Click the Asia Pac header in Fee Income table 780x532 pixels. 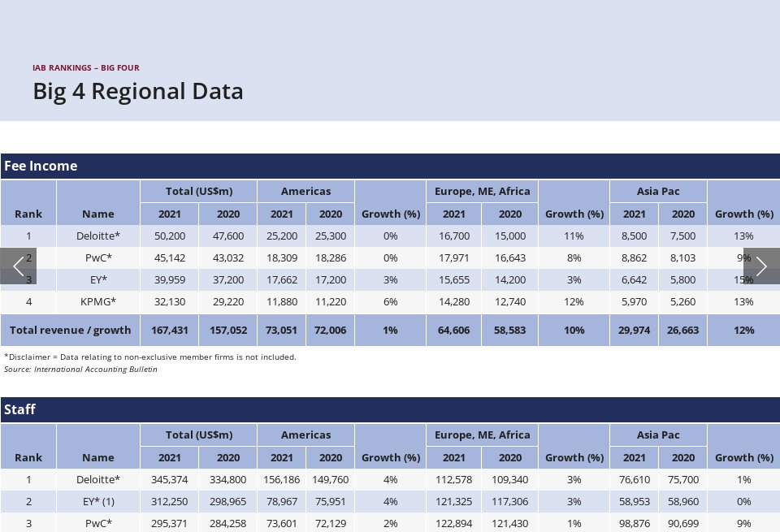(658, 191)
